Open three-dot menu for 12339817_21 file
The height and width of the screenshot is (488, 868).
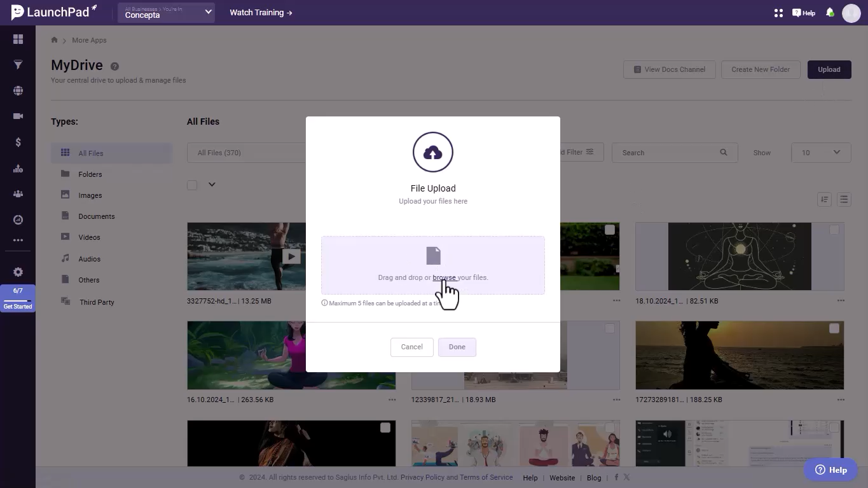[616, 400]
